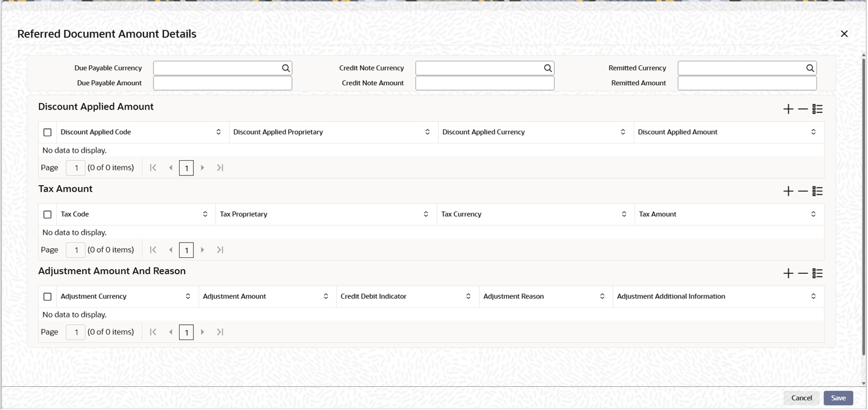Click Page number box in Adjustment table
Viewport: 868px width, 410px height.
76,332
